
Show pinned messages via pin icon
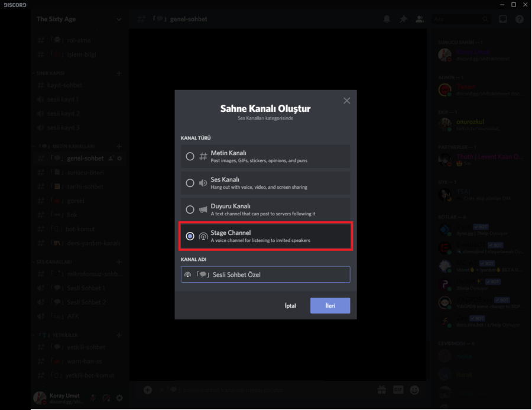pos(403,19)
